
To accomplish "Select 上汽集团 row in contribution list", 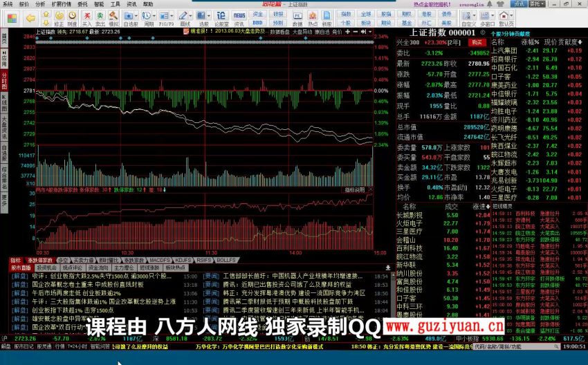I will (537, 50).
